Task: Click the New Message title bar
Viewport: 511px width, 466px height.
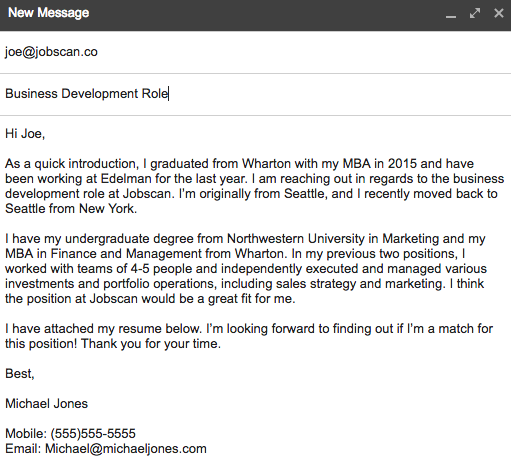Action: (255, 15)
